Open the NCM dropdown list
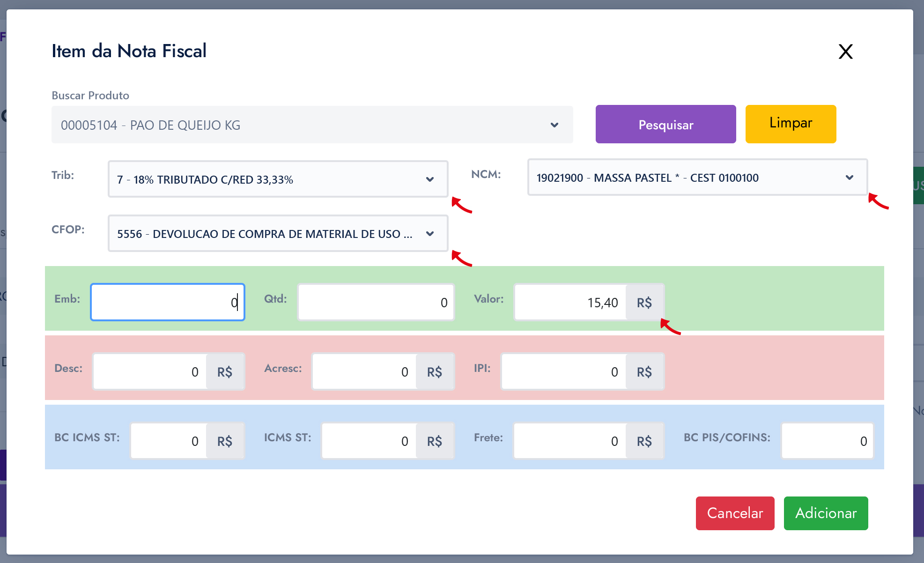 tap(697, 178)
